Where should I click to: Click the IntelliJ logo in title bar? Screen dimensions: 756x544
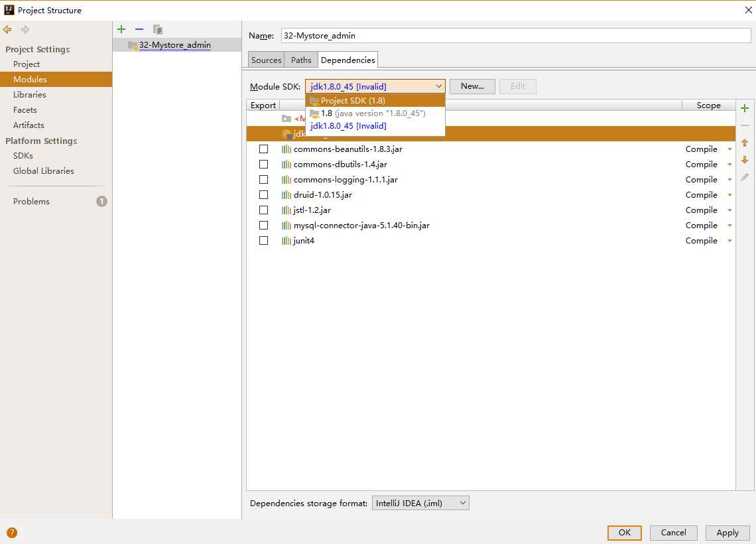(9, 10)
